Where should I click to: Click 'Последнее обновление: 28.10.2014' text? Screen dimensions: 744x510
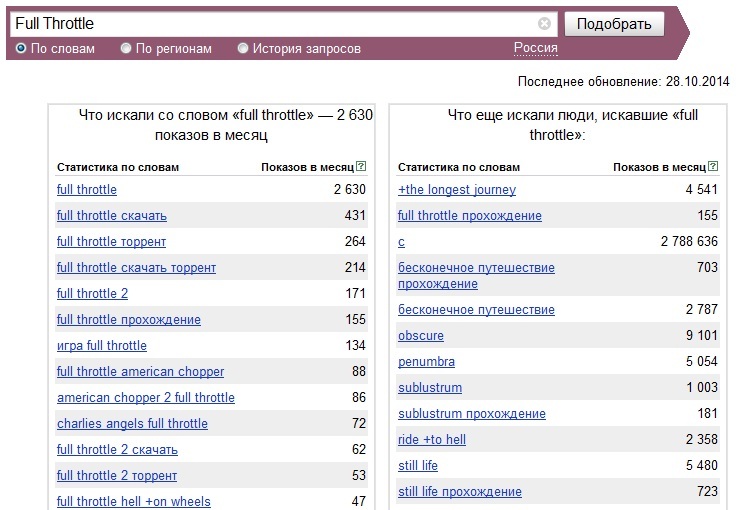(x=623, y=82)
